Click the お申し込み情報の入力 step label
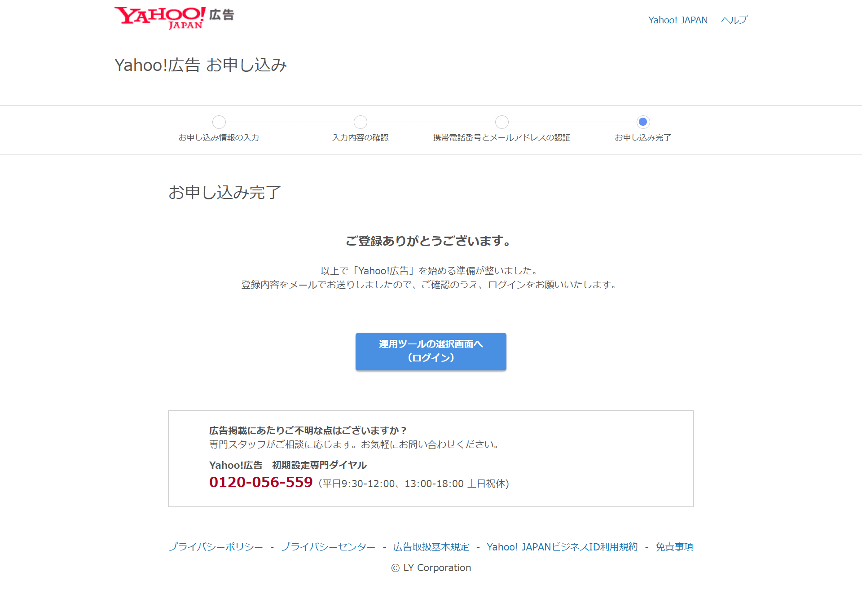This screenshot has height=616, width=862. tap(219, 137)
